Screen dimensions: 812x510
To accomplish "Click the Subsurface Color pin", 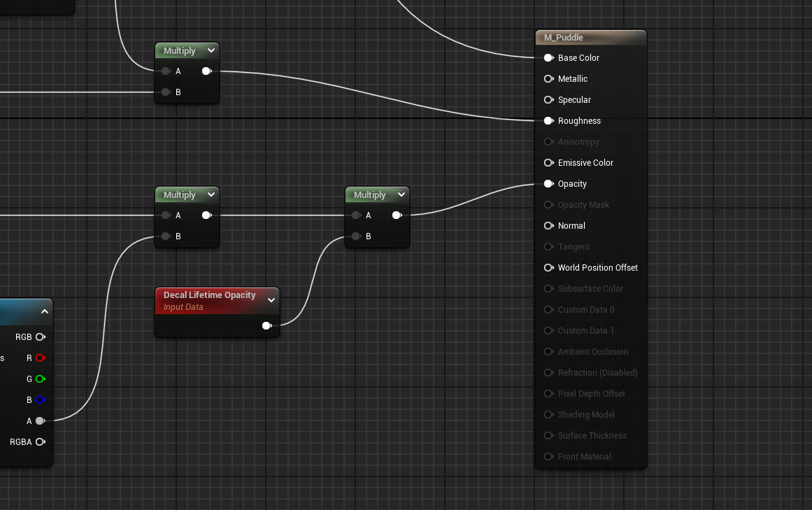I will point(549,288).
